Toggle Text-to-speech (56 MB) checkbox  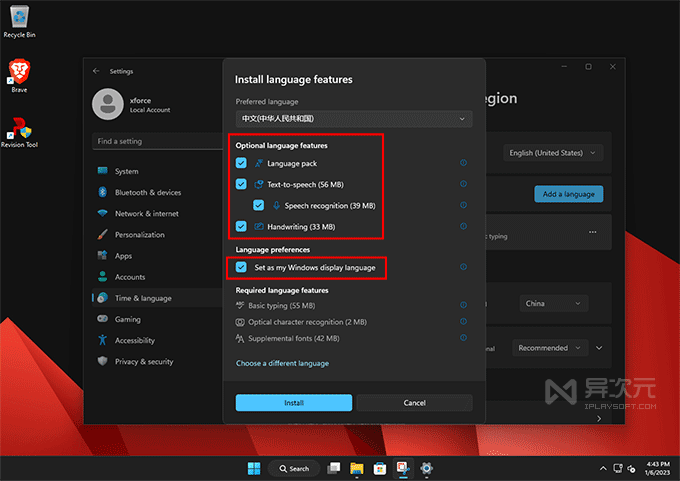(x=241, y=184)
